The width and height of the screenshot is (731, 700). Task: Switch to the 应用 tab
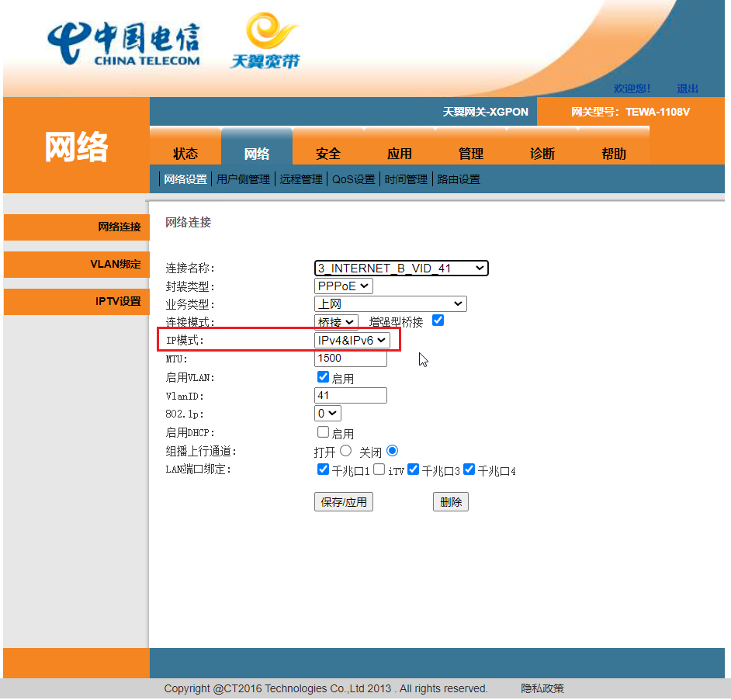[400, 154]
